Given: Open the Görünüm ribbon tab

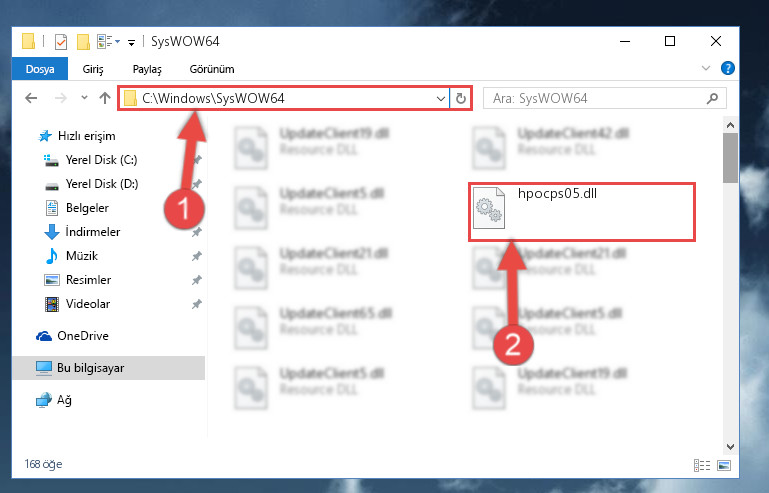Looking at the screenshot, I should click(212, 69).
